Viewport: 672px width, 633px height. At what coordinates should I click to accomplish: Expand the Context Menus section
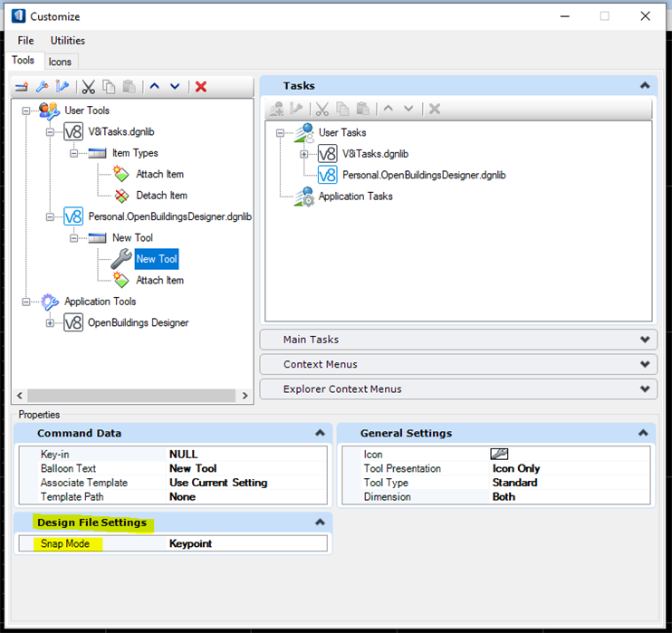[x=645, y=364]
